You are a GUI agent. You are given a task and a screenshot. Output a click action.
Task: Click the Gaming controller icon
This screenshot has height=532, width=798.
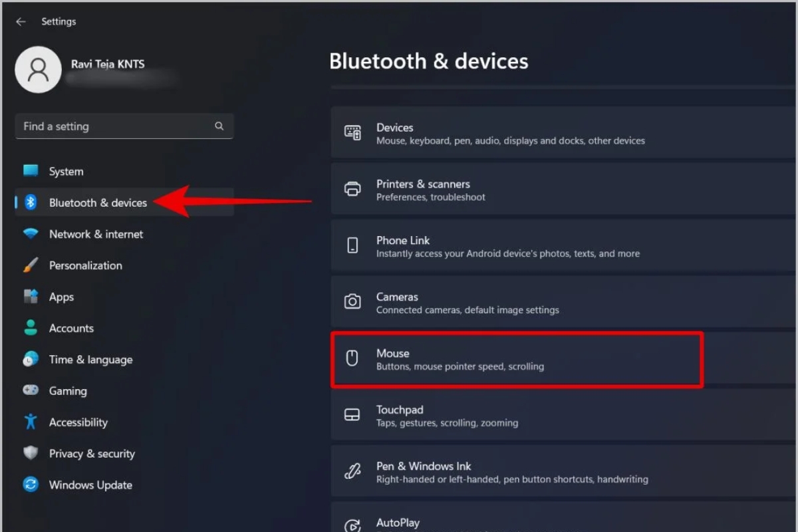point(31,390)
